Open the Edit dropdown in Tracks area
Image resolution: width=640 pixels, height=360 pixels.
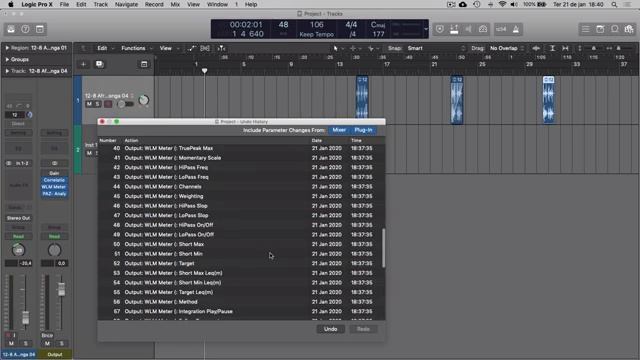click(105, 48)
